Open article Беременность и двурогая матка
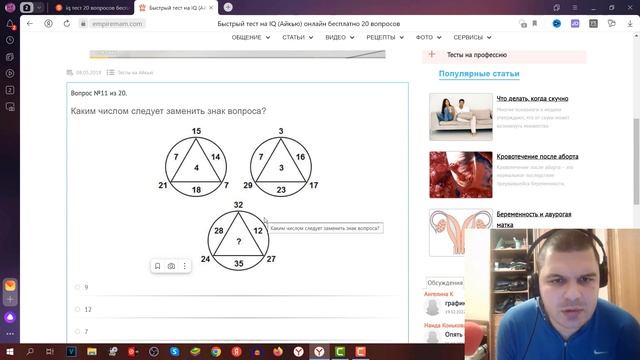 [533, 219]
